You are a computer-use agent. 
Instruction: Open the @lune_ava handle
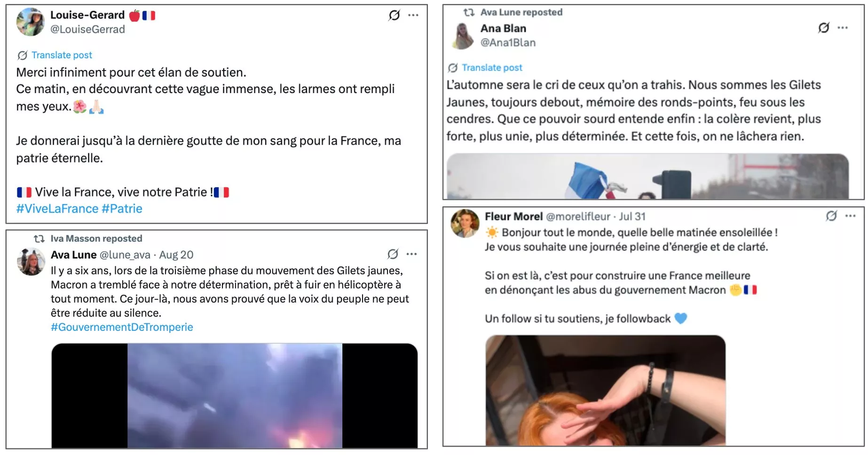pyautogui.click(x=125, y=255)
